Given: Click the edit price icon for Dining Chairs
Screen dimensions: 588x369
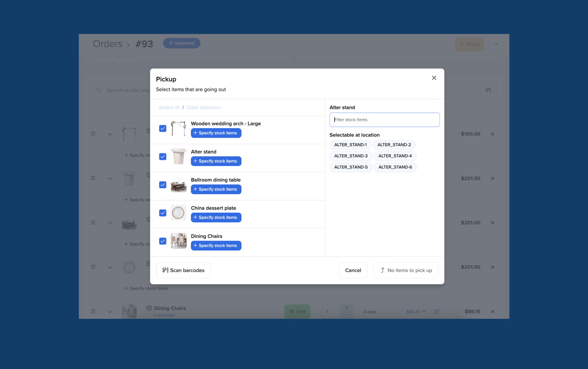Looking at the screenshot, I should pyautogui.click(x=437, y=311).
